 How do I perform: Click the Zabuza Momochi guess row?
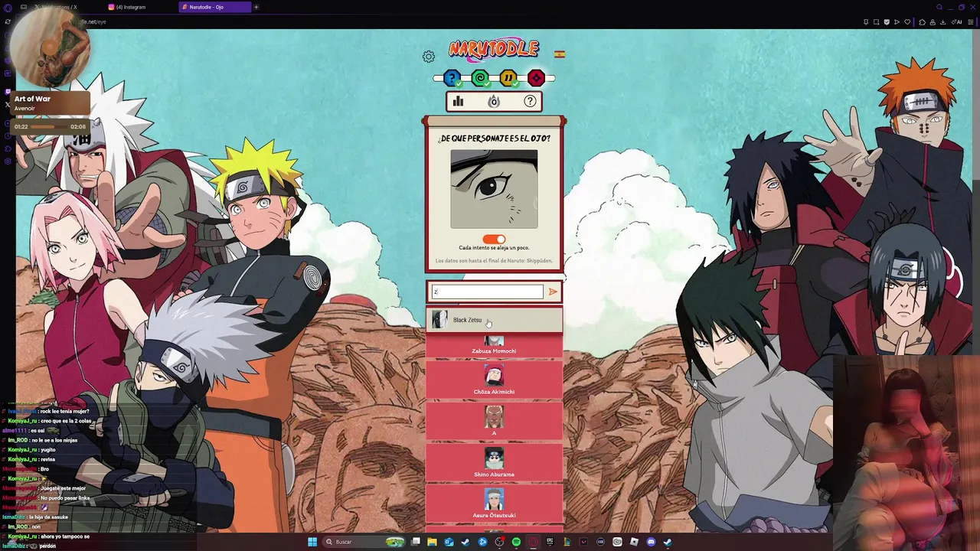click(x=494, y=346)
